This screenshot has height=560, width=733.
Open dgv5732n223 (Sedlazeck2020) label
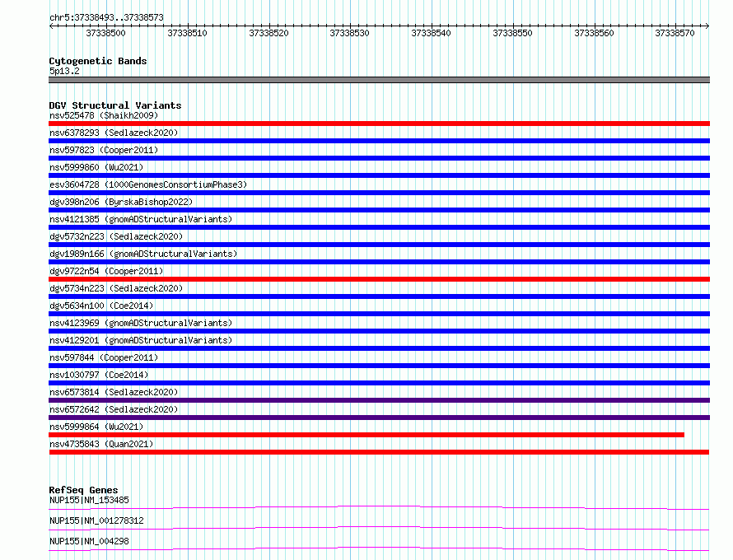pos(116,236)
